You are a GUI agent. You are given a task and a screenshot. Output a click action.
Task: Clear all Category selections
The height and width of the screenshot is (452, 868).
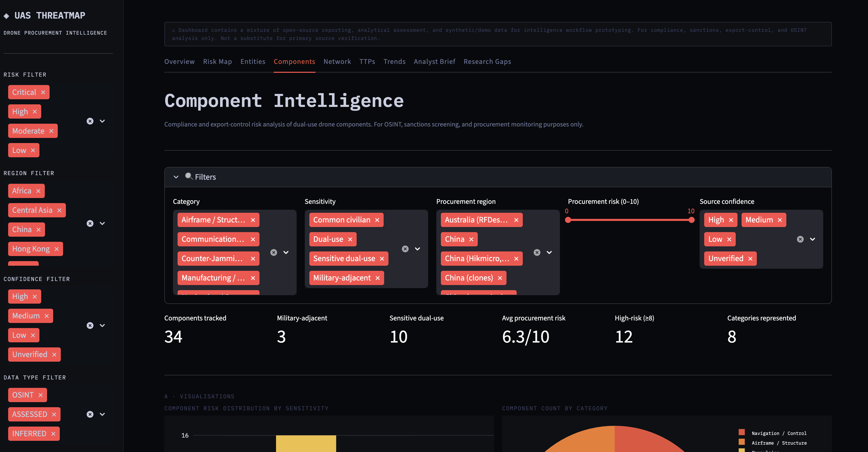[274, 252]
